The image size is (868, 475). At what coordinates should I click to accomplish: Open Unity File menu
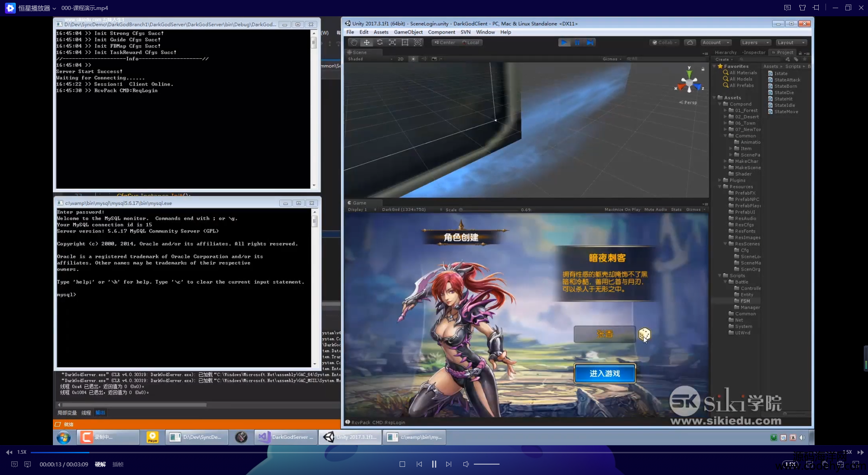click(x=350, y=32)
